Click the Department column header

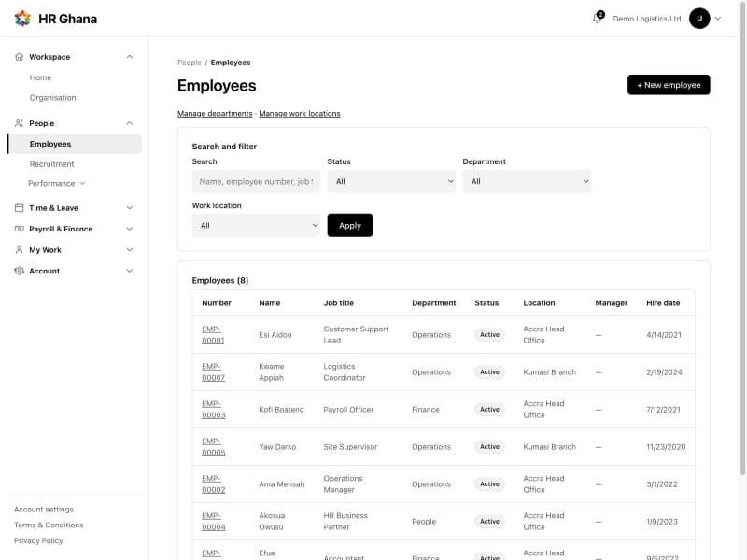(433, 302)
